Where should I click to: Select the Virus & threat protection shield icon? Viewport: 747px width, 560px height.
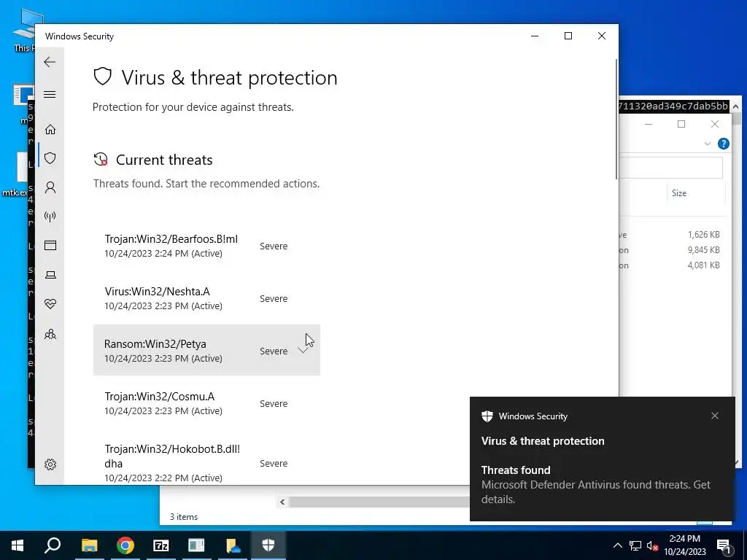[50, 158]
